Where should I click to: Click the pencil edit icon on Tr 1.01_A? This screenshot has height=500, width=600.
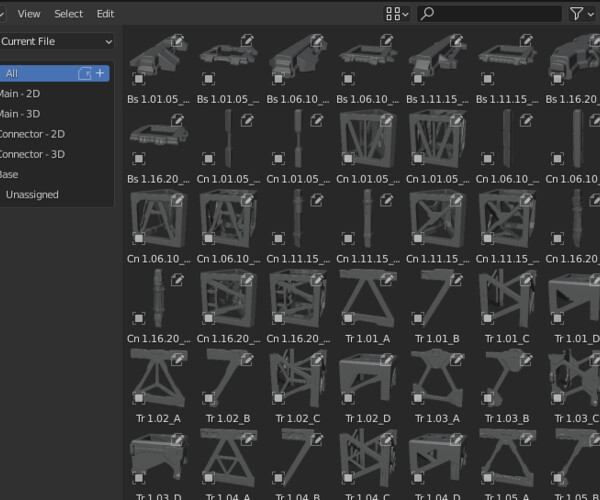[386, 280]
